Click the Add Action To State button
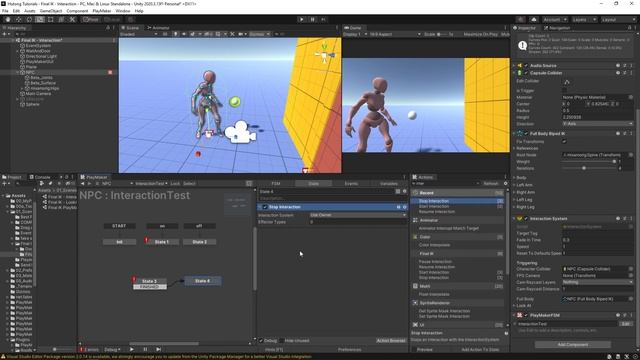640x360 pixels. tap(480, 349)
